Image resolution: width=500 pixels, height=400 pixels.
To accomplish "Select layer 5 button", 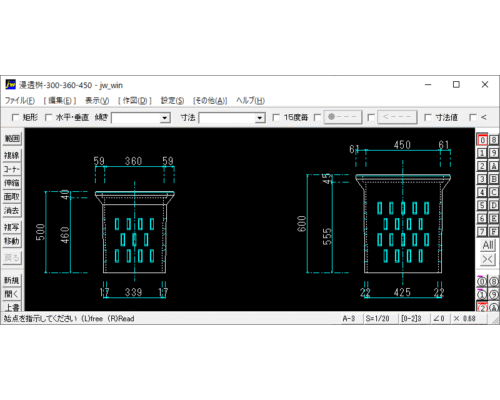I will [x=482, y=205].
